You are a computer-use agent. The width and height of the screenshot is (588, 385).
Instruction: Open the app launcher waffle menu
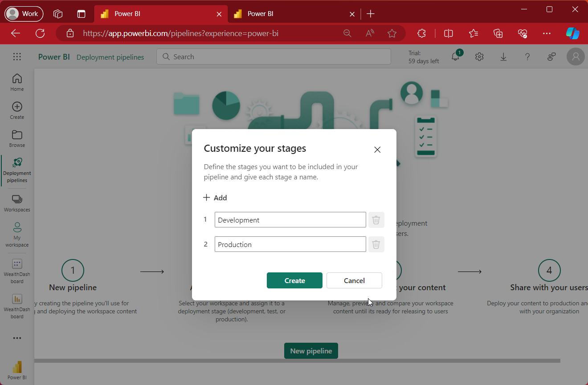pos(17,57)
